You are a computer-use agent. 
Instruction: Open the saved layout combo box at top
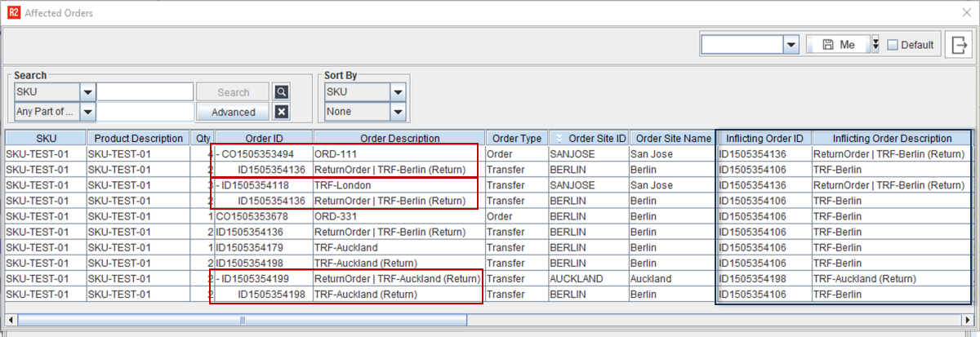pos(791,45)
